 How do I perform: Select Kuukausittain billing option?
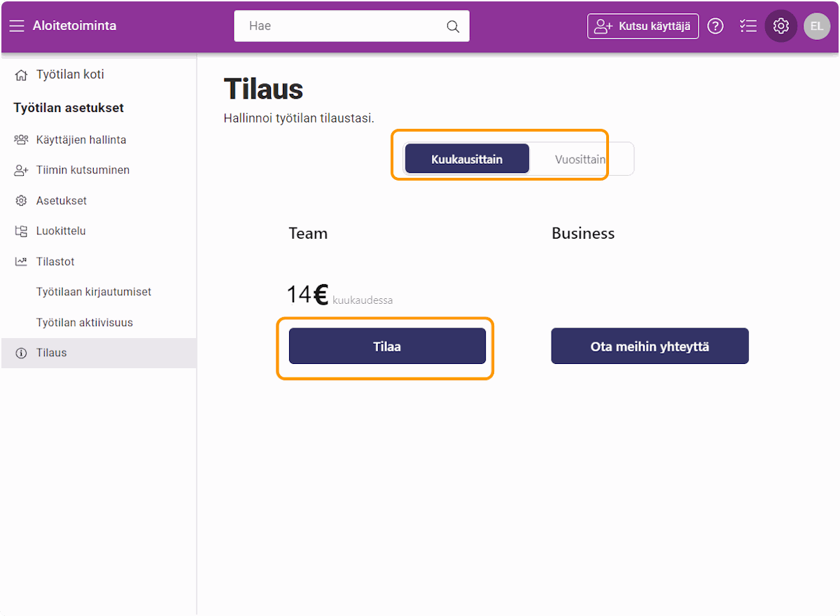tap(467, 159)
